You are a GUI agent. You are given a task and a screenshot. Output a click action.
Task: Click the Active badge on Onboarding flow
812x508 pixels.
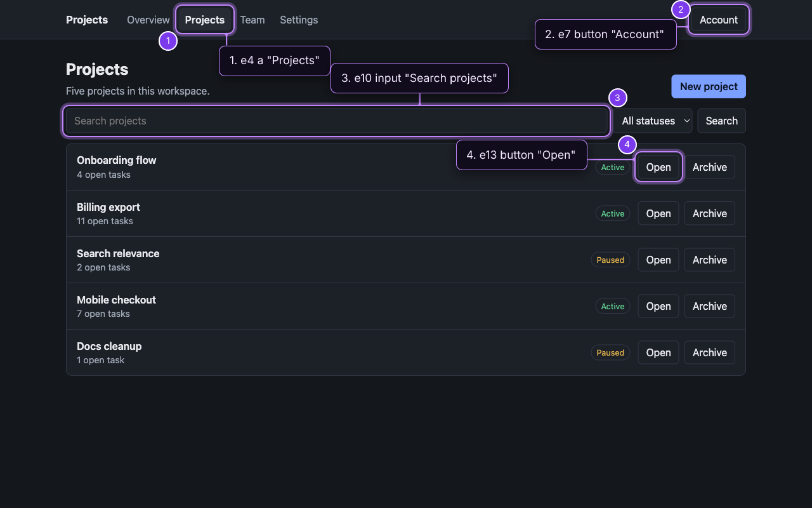613,167
